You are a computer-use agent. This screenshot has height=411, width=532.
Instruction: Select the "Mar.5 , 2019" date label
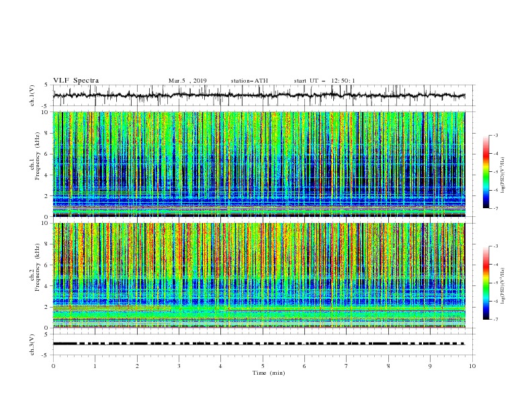(187, 81)
